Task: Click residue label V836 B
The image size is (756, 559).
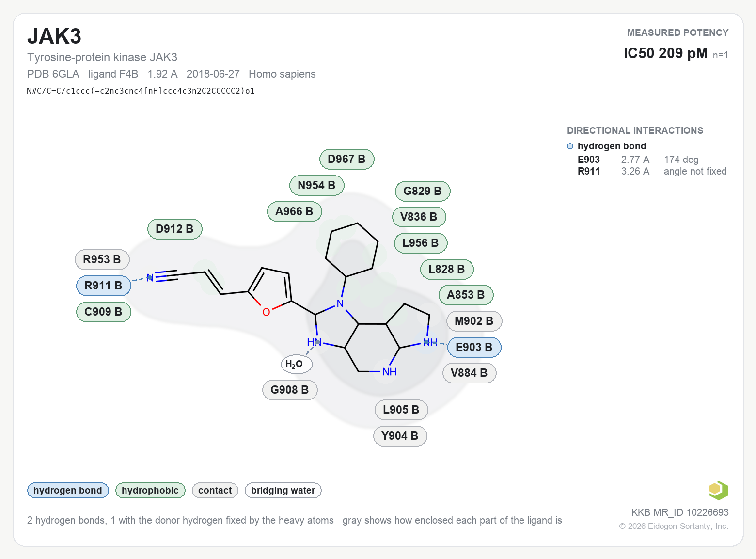Action: tap(419, 217)
